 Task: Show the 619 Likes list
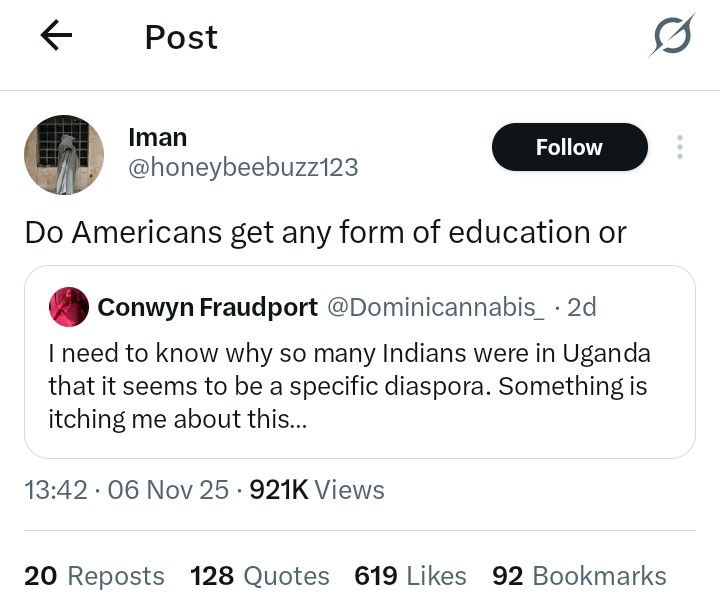(x=410, y=576)
